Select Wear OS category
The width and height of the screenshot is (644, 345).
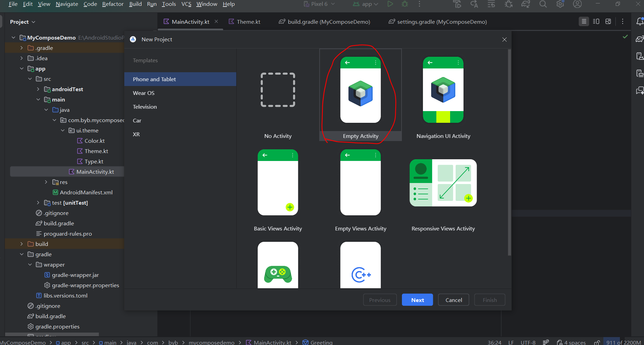tap(180, 93)
